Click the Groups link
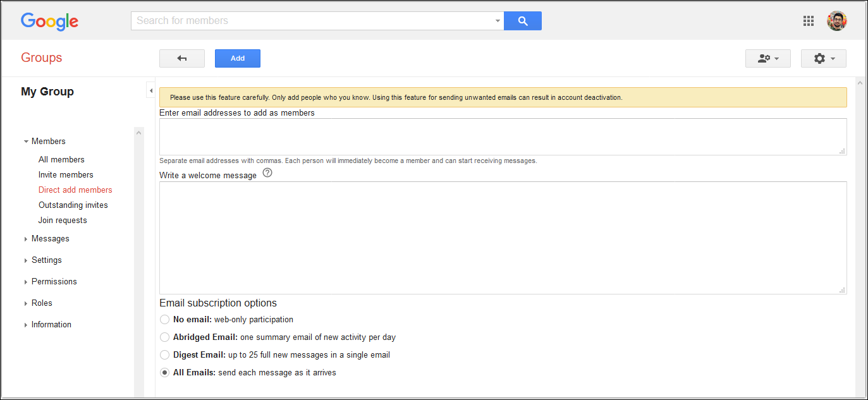This screenshot has width=868, height=400. tap(41, 58)
